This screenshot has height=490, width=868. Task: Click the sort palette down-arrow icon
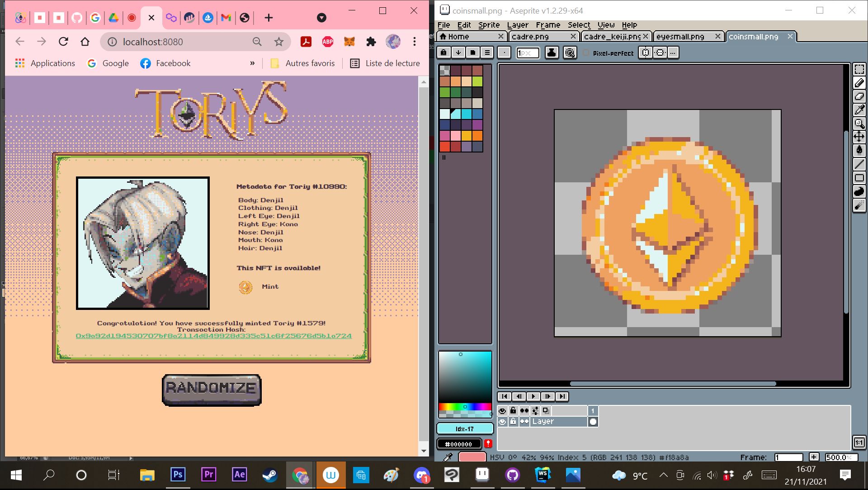(x=458, y=52)
